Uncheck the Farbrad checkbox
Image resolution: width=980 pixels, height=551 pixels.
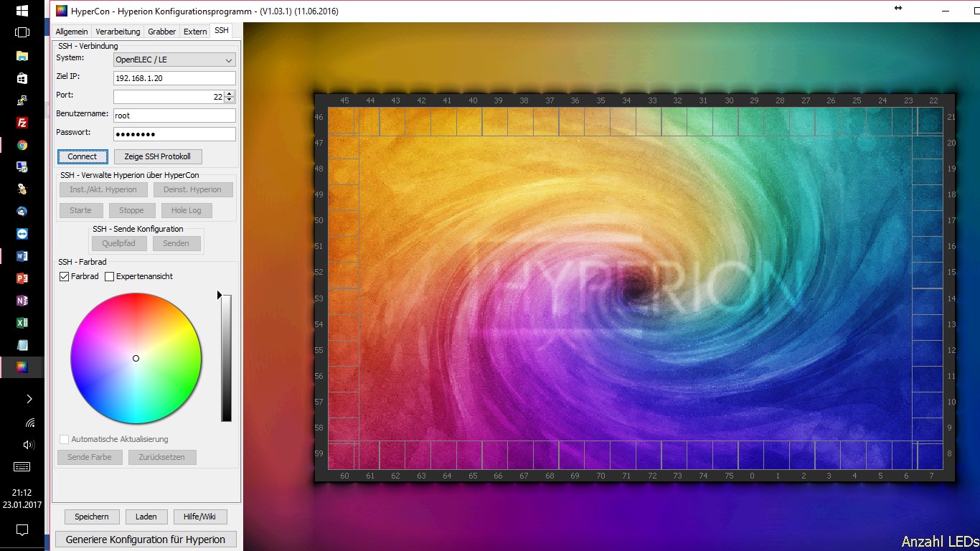click(65, 276)
